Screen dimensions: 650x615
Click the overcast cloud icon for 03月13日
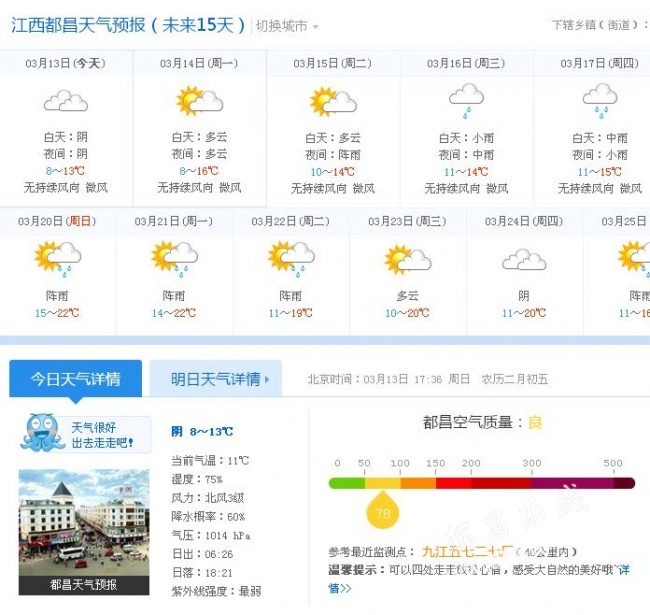click(x=66, y=101)
